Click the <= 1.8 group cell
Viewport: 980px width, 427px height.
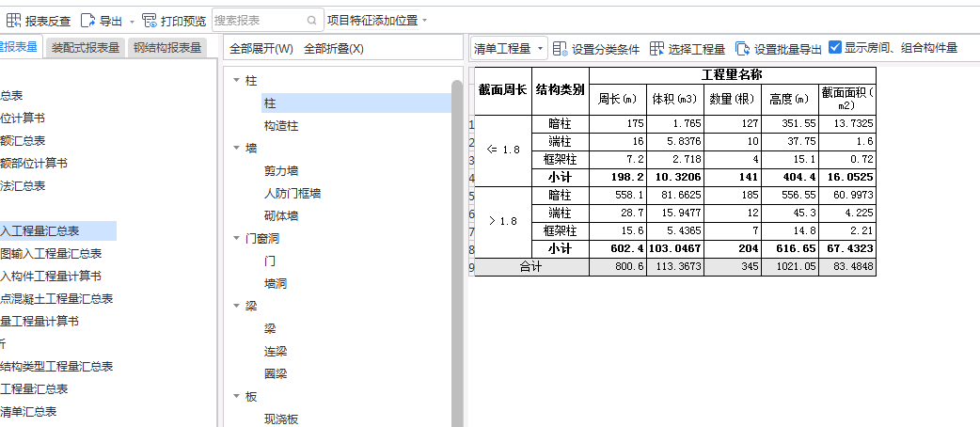pos(503,150)
